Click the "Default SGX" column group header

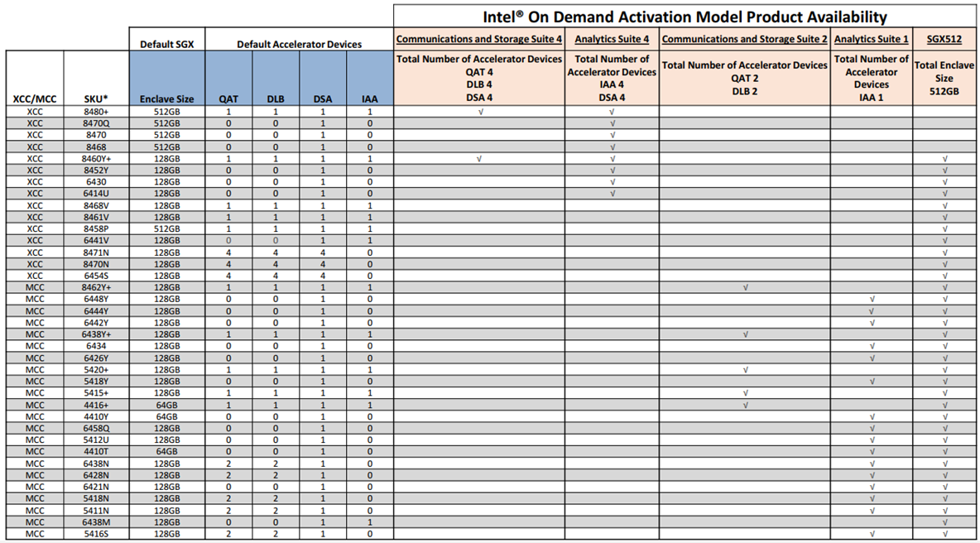click(167, 45)
